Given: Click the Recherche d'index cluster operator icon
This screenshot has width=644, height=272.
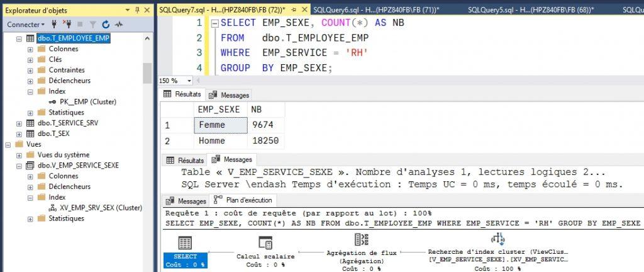Looking at the screenshot, I should pyautogui.click(x=497, y=239).
